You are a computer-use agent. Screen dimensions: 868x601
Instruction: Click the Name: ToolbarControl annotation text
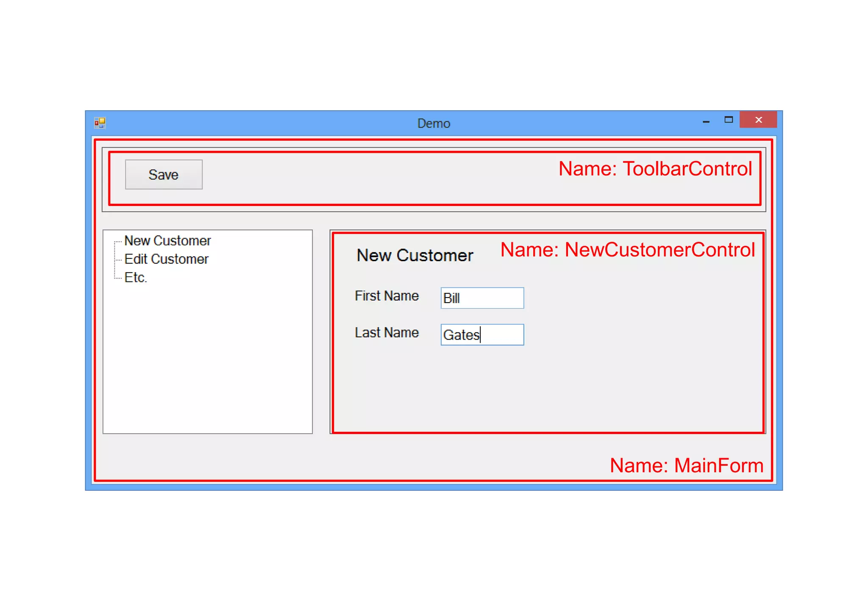coord(655,169)
